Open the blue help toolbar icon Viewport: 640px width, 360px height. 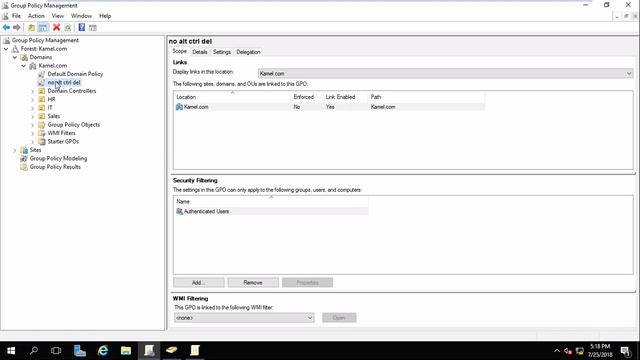(82, 27)
